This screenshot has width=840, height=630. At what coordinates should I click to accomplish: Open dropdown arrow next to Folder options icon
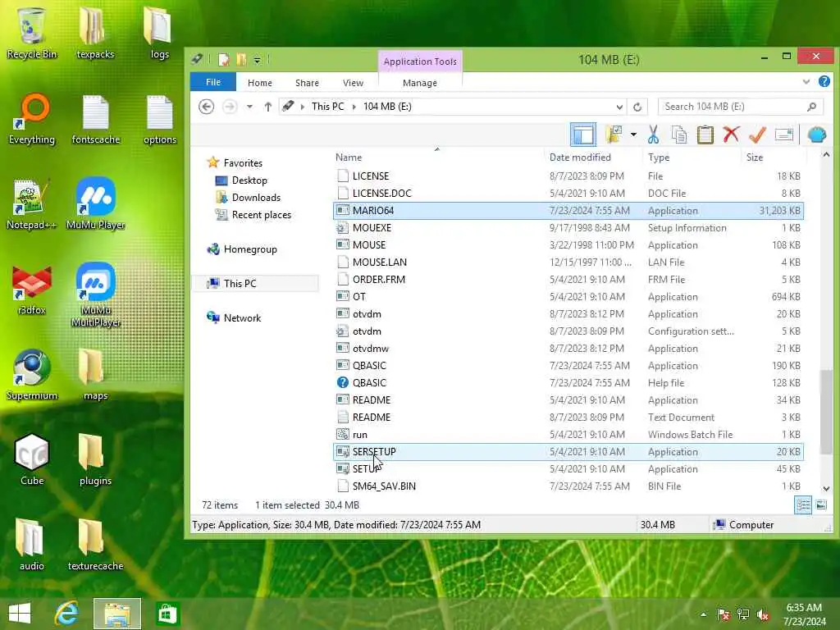click(x=633, y=135)
